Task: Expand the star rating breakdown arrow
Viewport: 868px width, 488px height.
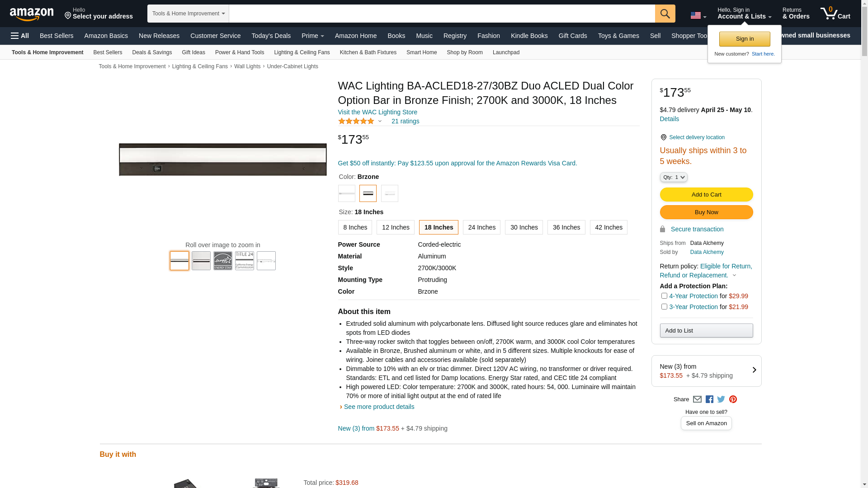Action: point(380,121)
